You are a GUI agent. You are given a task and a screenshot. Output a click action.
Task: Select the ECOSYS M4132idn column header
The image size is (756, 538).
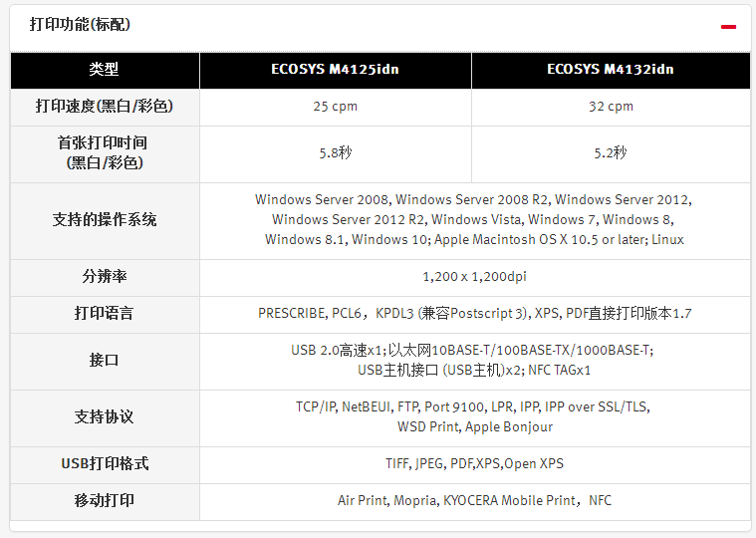tap(611, 70)
